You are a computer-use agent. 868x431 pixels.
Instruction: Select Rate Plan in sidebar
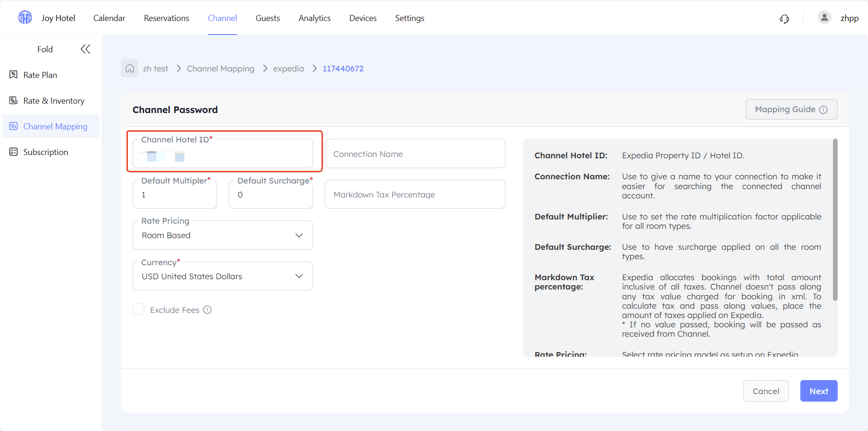point(51,75)
